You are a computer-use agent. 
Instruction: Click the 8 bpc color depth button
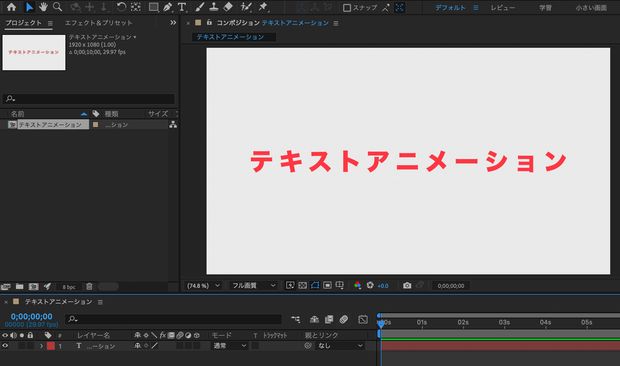(x=69, y=287)
